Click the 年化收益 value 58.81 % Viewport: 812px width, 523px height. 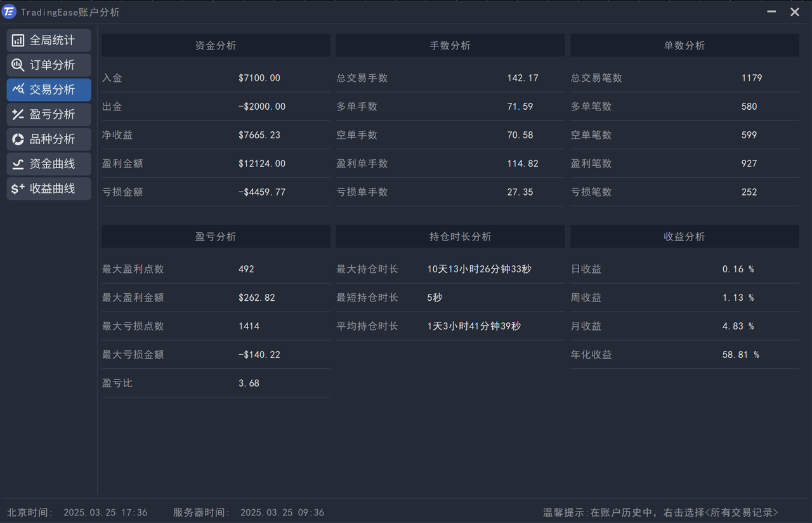coord(740,355)
